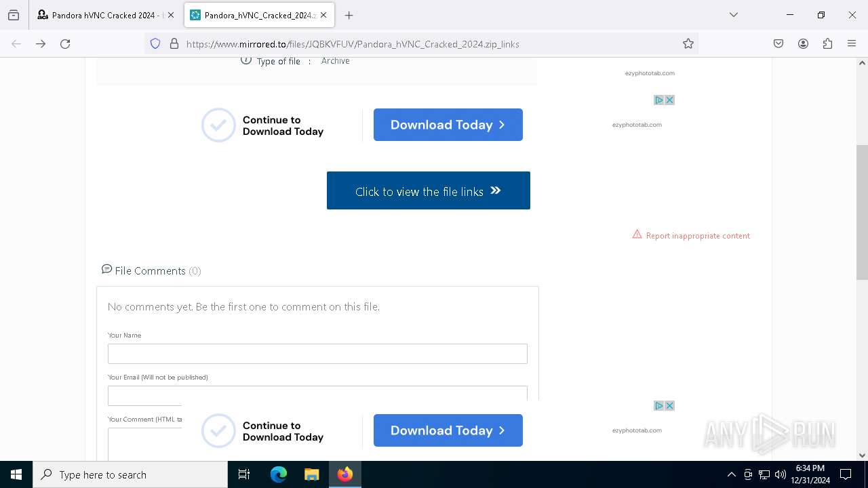Open AdChoices info on top ad
Screen dimensions: 868x488
[658, 100]
